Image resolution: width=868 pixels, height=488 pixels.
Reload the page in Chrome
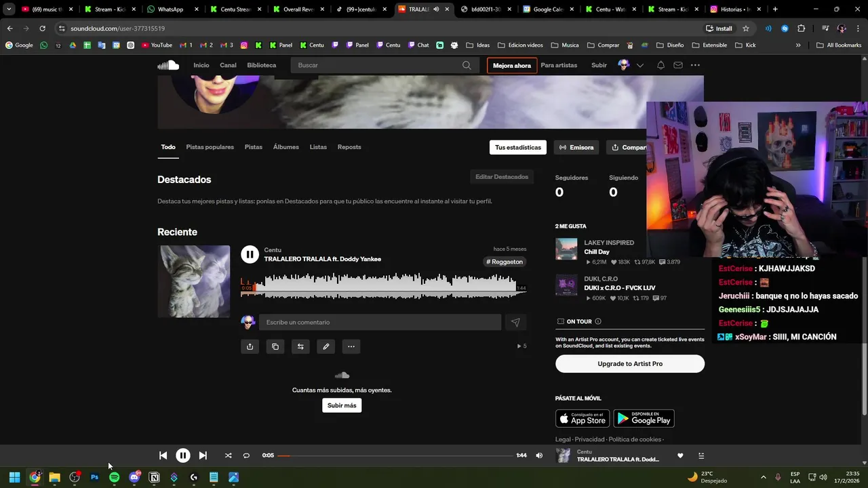(x=42, y=28)
